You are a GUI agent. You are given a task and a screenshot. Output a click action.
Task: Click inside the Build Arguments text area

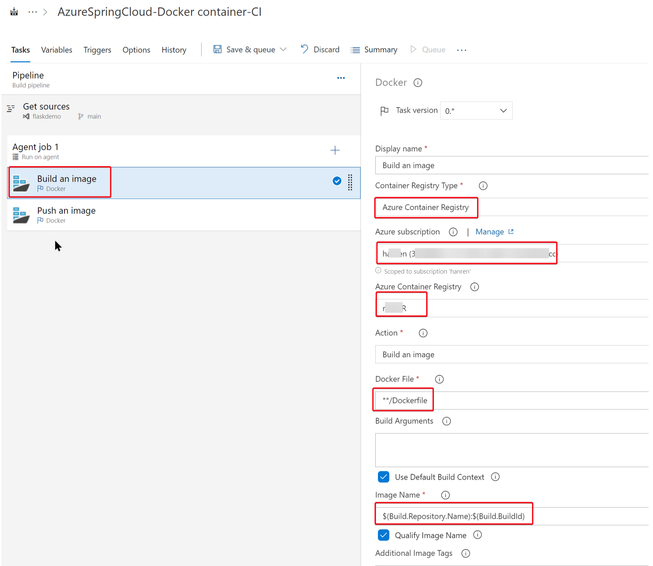512,450
